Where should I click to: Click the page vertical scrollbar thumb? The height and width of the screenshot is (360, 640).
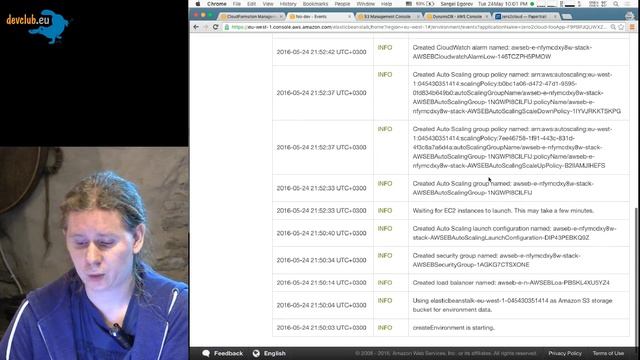[636, 276]
